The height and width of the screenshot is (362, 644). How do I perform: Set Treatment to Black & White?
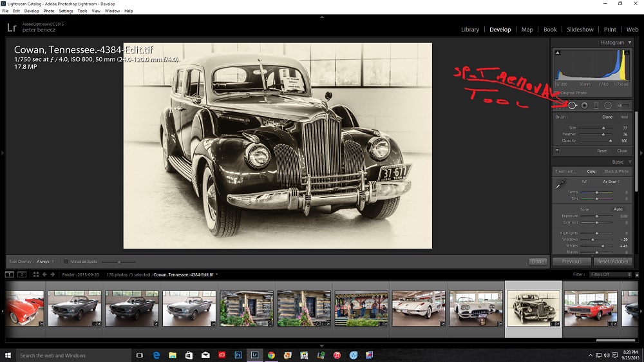pos(616,171)
